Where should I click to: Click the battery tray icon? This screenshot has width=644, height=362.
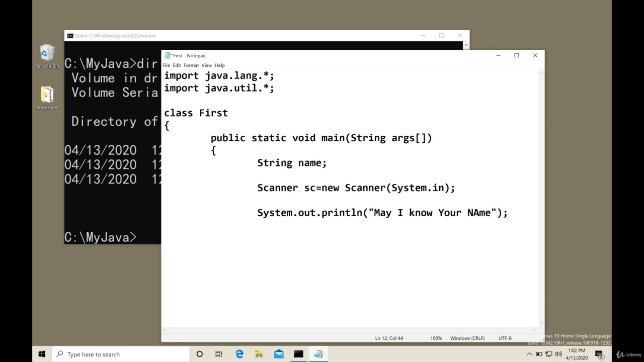539,354
